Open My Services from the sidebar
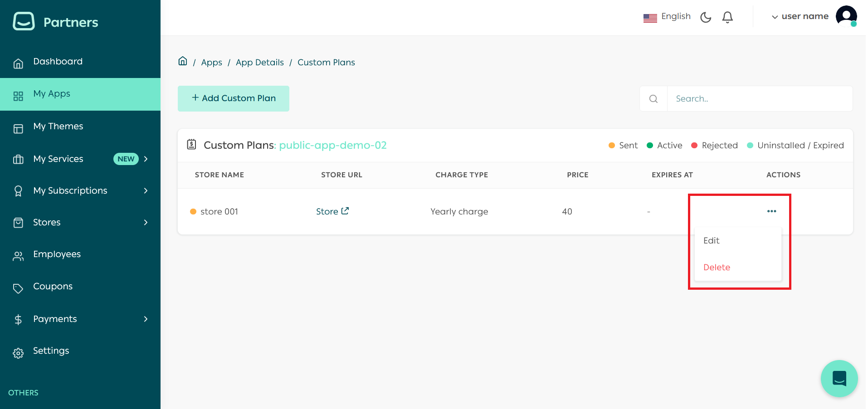The image size is (868, 409). point(58,159)
